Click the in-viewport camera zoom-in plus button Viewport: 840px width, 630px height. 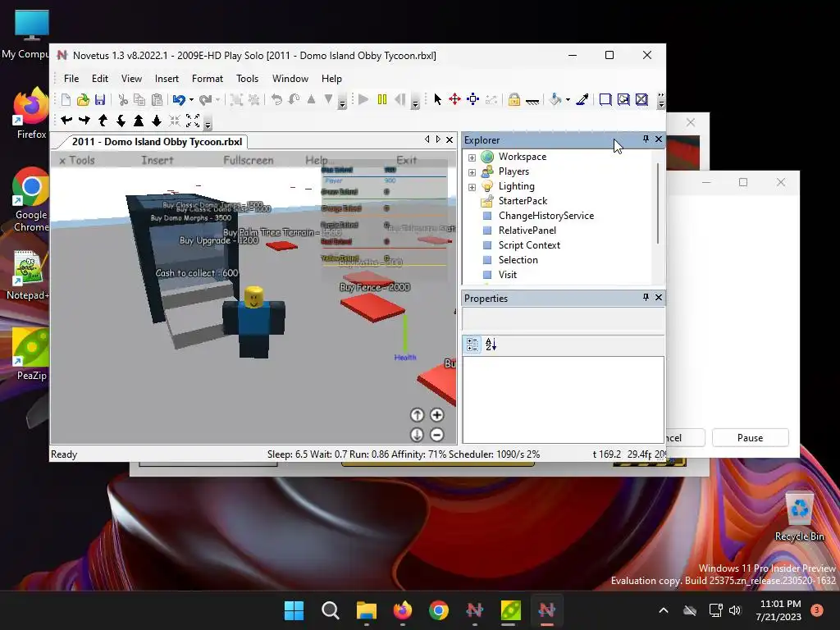pos(436,415)
